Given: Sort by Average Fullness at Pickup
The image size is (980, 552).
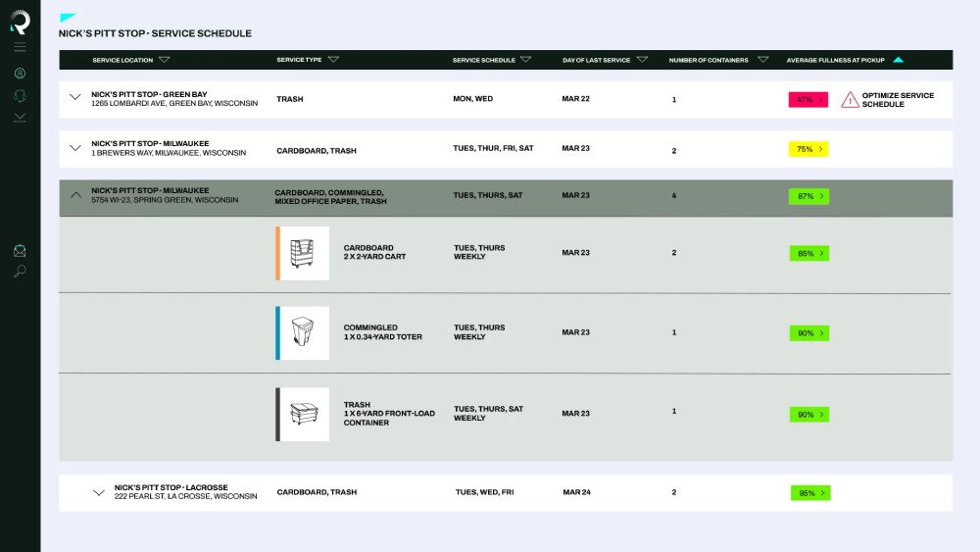Looking at the screenshot, I should [898, 60].
